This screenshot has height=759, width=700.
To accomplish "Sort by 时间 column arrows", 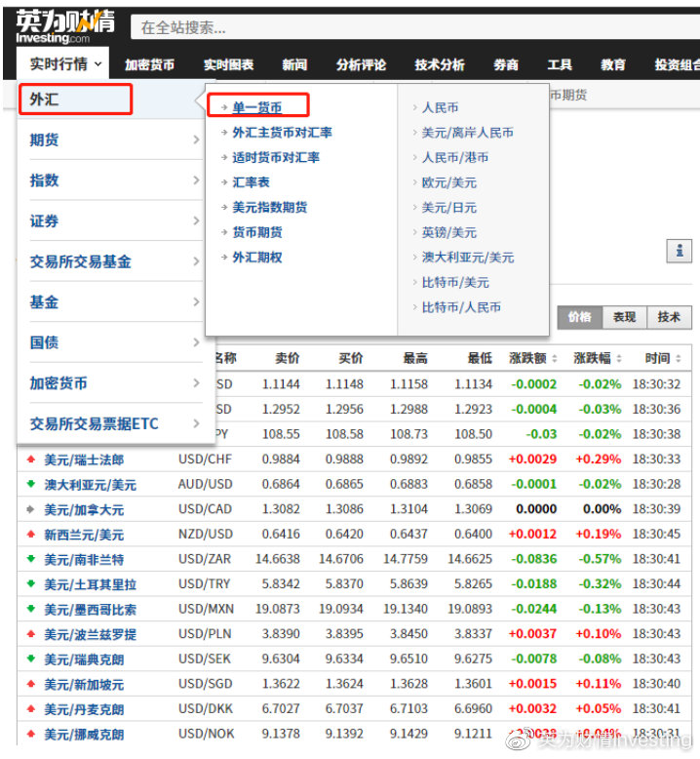I will [x=679, y=359].
